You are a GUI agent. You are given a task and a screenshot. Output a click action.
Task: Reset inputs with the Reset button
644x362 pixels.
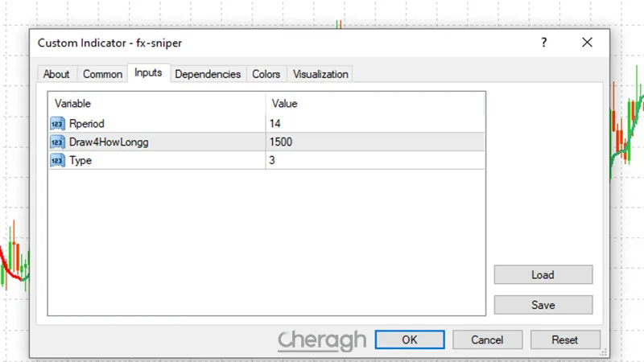pos(565,339)
